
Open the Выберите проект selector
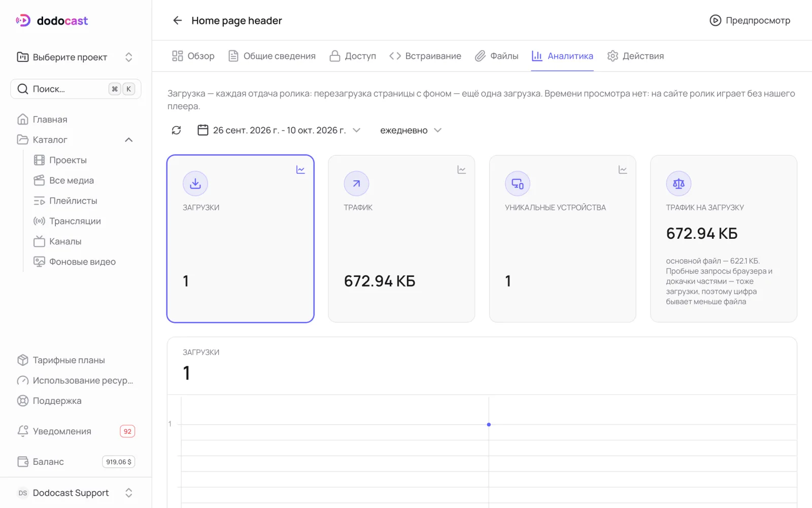[75, 57]
